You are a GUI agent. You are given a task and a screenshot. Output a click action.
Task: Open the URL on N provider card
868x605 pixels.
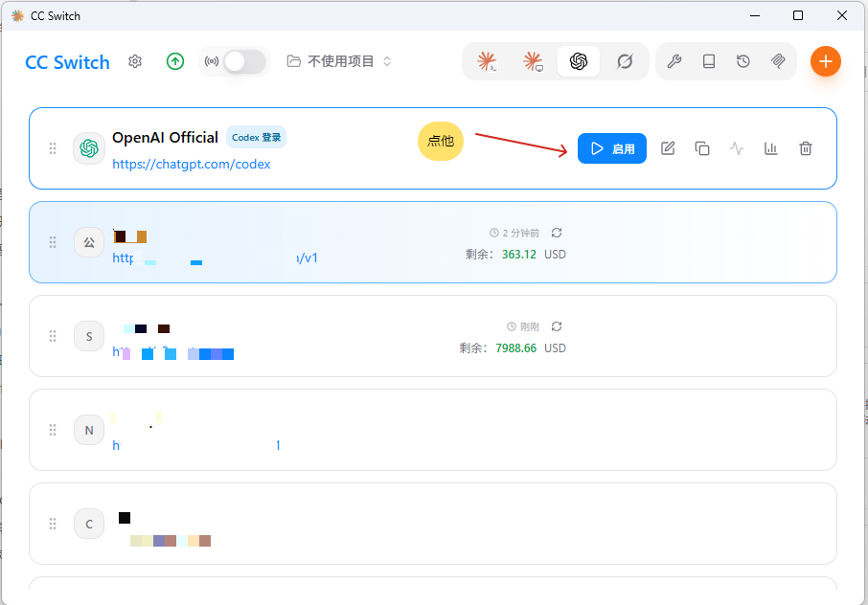(196, 445)
